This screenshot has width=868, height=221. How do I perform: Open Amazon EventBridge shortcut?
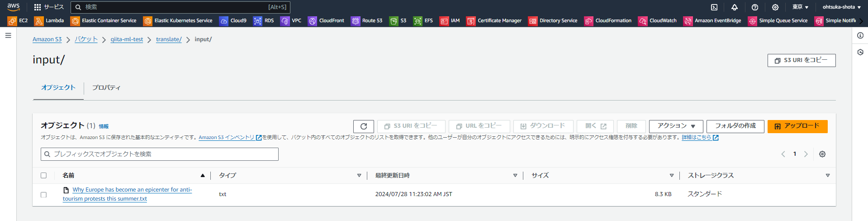point(712,21)
